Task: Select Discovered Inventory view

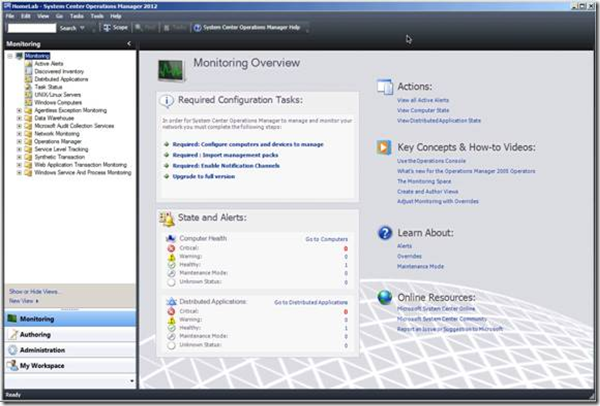Action: point(59,72)
